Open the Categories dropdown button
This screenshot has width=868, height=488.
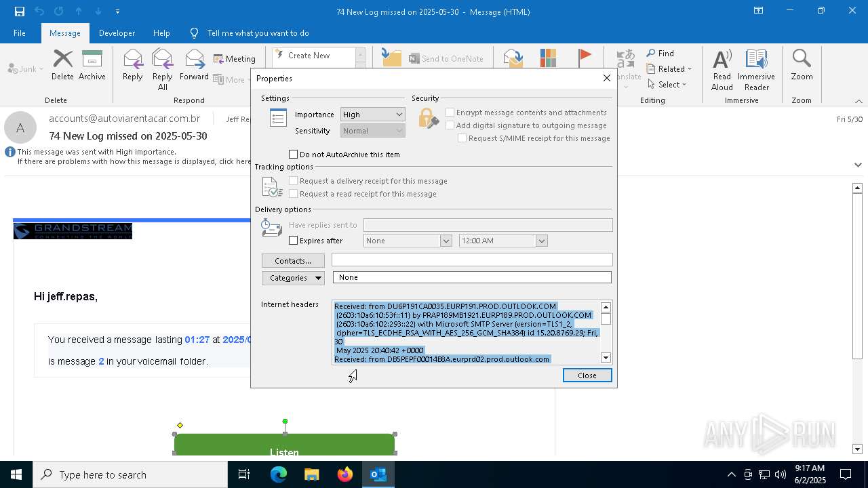click(293, 278)
